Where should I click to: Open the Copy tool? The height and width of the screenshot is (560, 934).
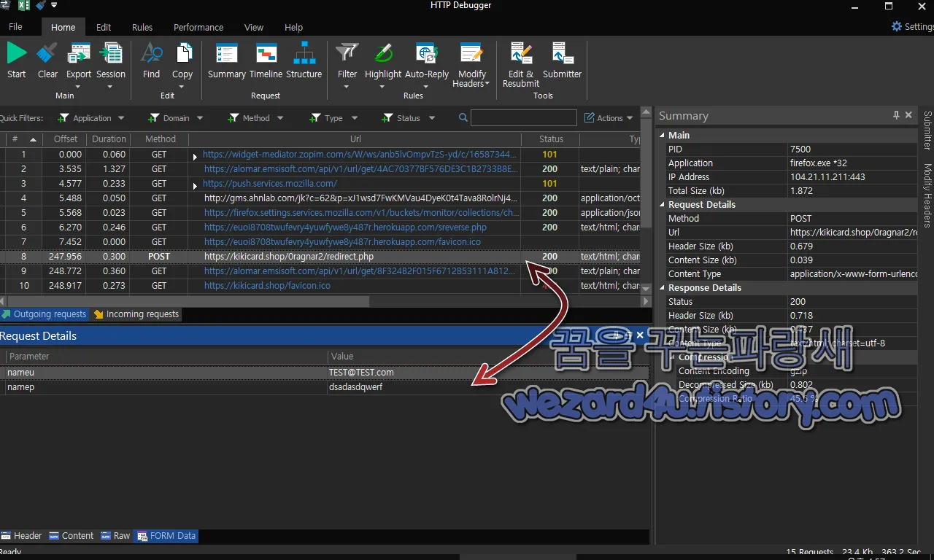click(182, 65)
